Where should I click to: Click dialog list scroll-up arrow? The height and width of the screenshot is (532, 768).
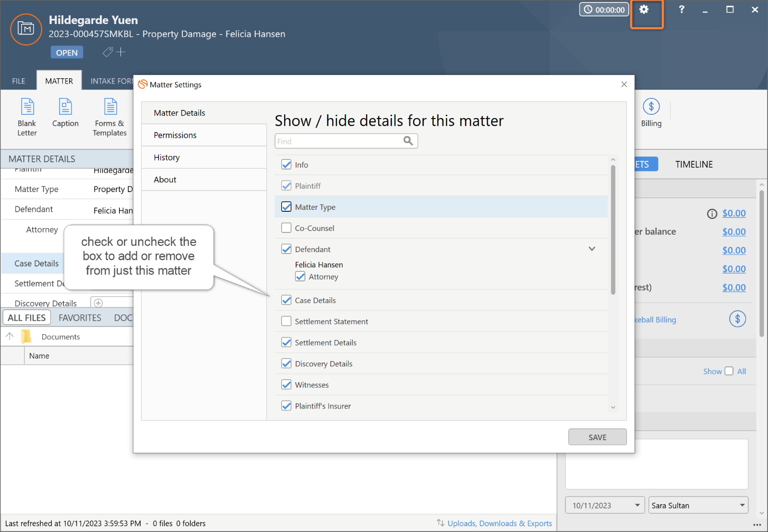613,159
